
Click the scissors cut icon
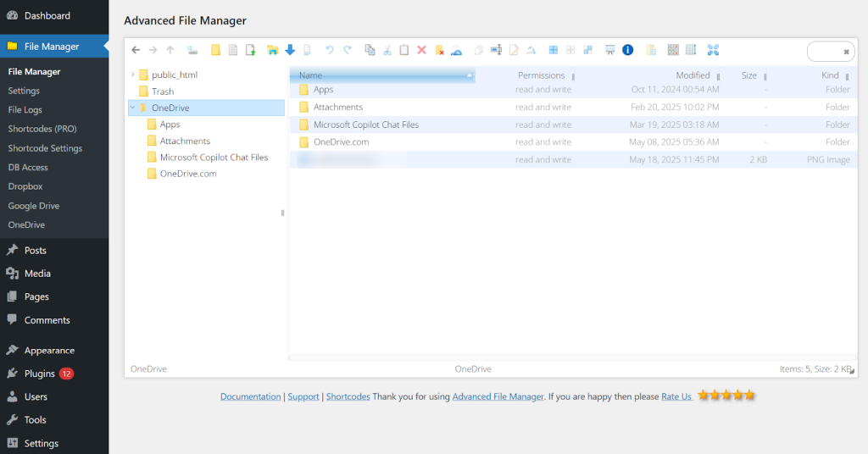pyautogui.click(x=387, y=50)
